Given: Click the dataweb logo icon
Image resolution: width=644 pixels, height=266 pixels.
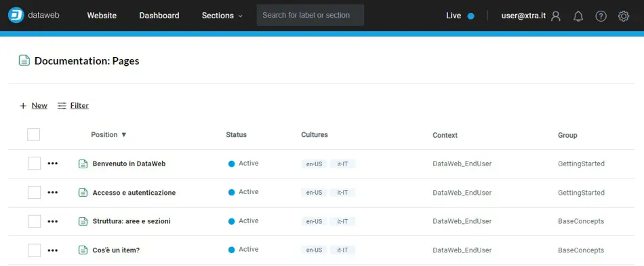Looking at the screenshot, I should [16, 15].
